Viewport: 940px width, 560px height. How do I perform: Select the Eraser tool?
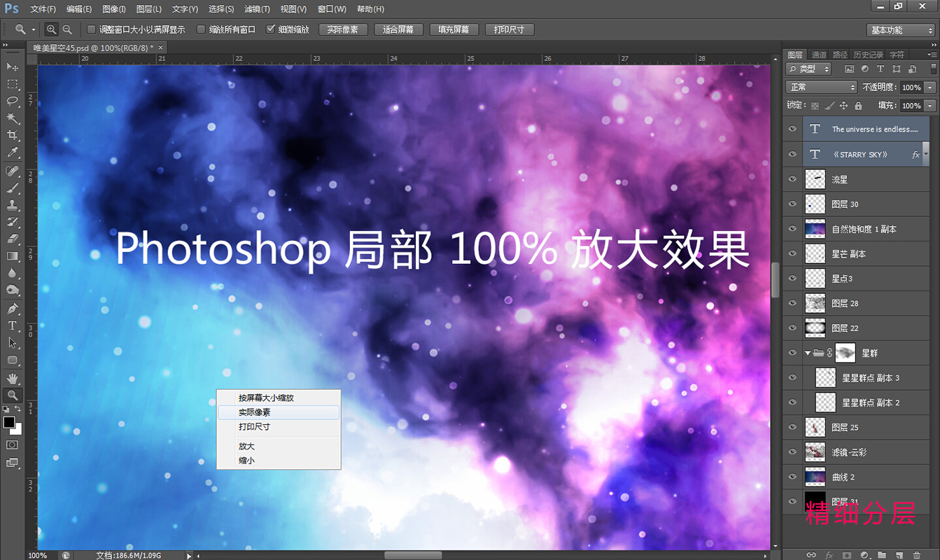[13, 239]
